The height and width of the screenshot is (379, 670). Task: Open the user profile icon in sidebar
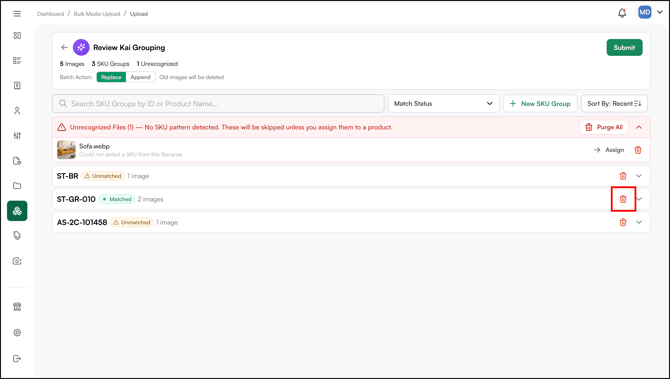(17, 111)
